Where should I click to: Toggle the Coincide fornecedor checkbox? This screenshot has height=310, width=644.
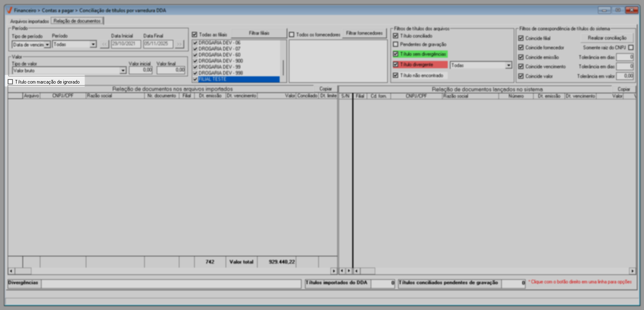(x=521, y=48)
